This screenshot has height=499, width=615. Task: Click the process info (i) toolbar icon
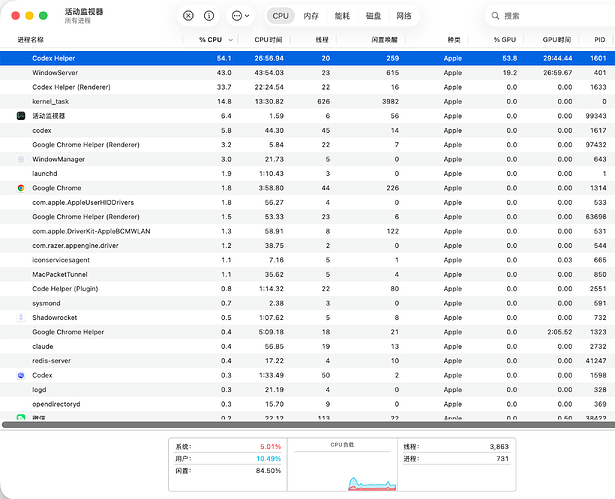209,16
